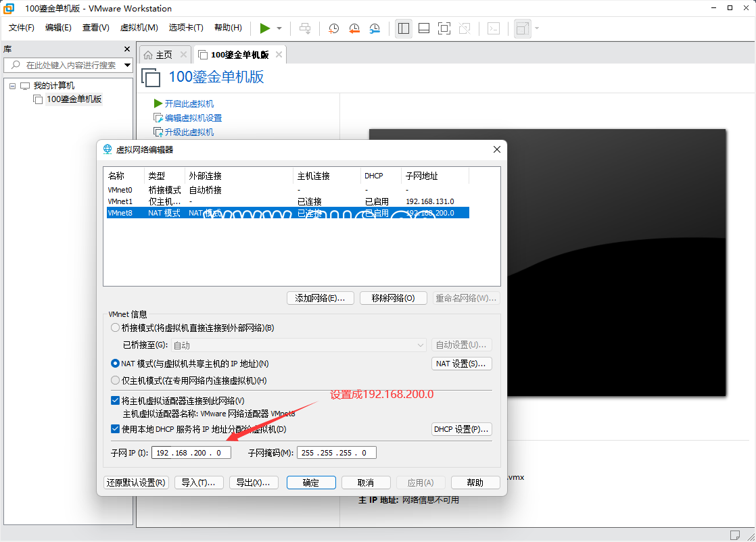Select the VMnet8 NAT row

tap(288, 213)
